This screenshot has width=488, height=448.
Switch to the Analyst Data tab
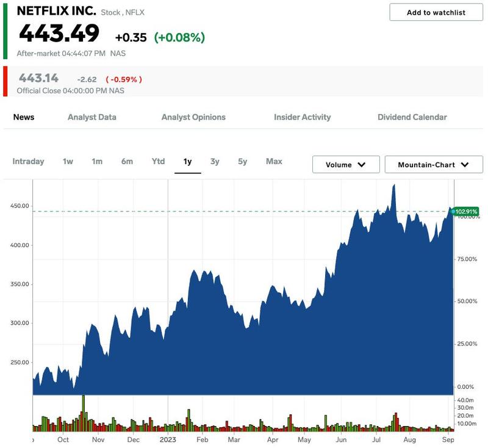coord(92,117)
